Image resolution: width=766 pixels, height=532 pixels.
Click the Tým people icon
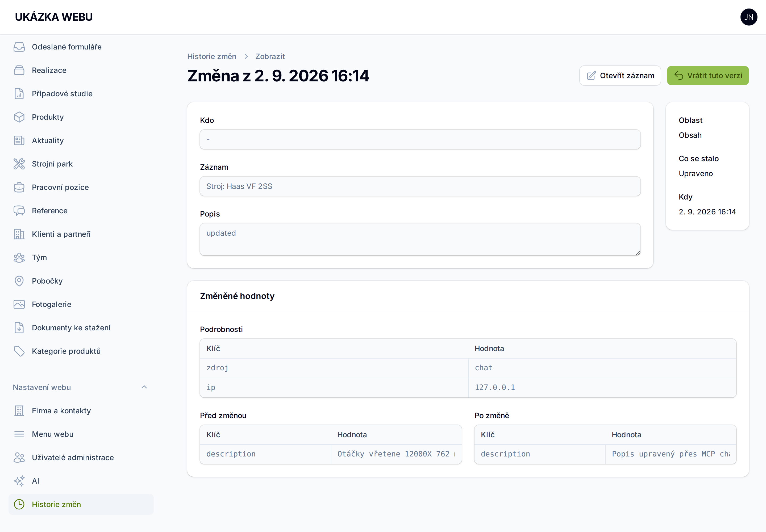coord(19,258)
